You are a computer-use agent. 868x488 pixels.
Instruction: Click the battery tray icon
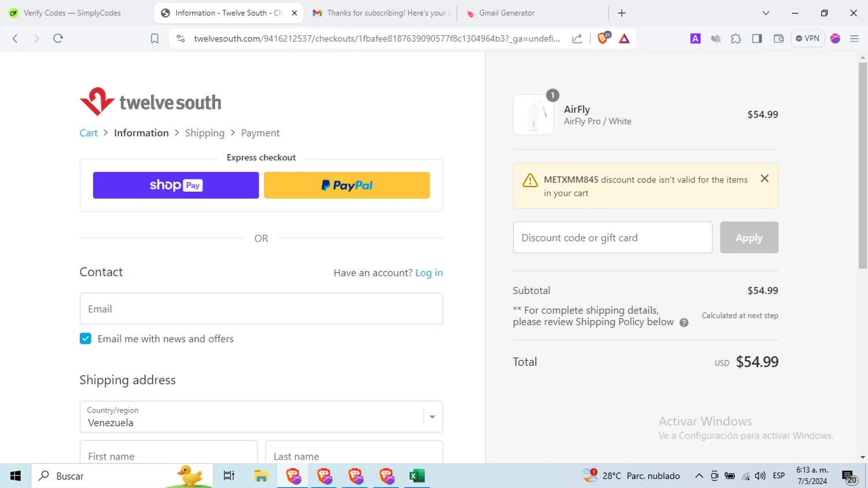[730, 476]
